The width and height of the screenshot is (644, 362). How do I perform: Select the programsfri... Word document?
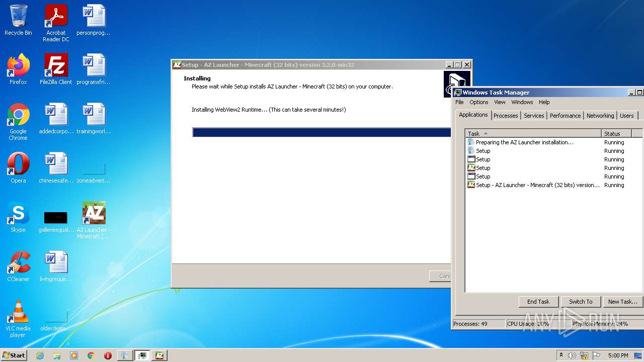(x=94, y=69)
